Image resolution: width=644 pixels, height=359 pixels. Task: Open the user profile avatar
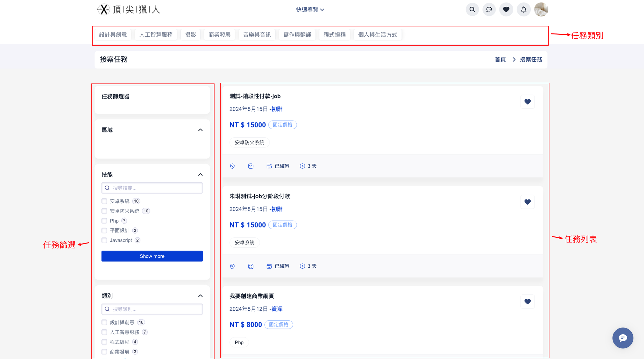[x=541, y=10]
